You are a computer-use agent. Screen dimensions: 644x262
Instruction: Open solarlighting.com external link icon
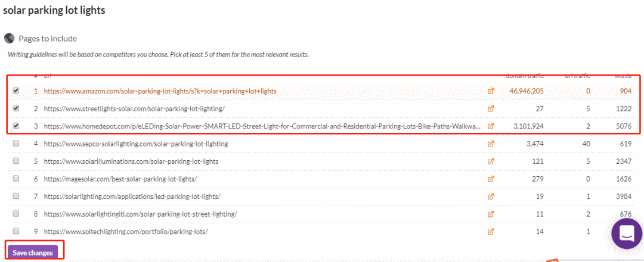490,196
